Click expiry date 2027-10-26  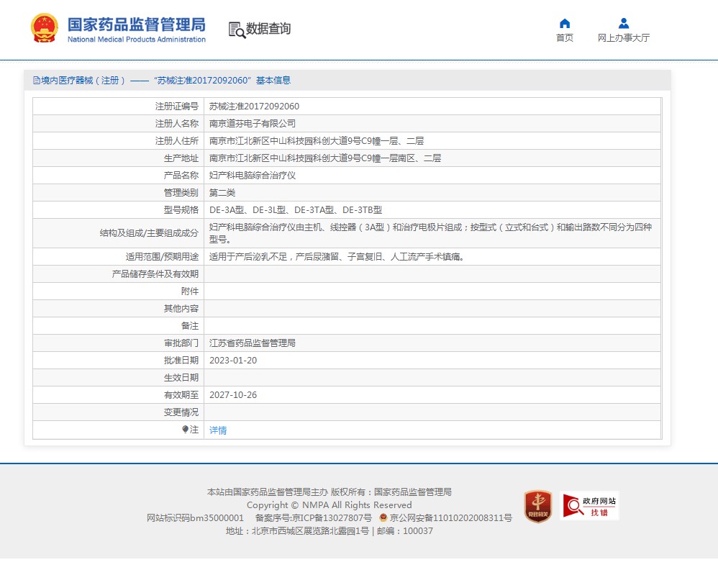click(233, 394)
